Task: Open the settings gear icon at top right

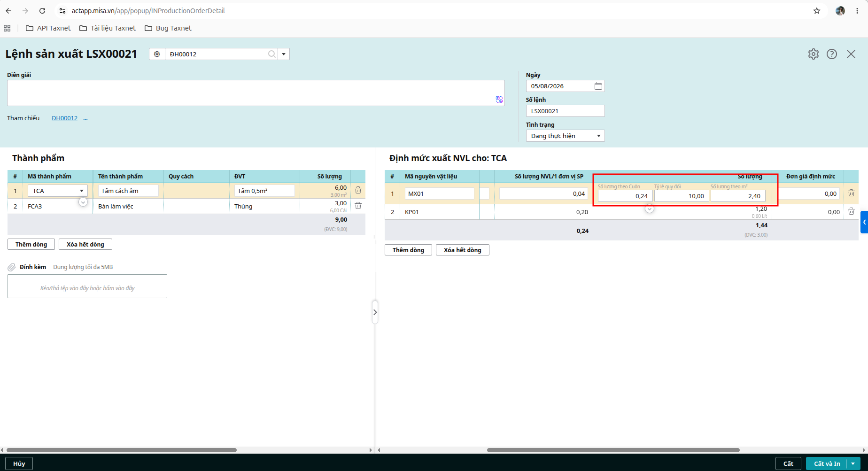Action: (814, 54)
